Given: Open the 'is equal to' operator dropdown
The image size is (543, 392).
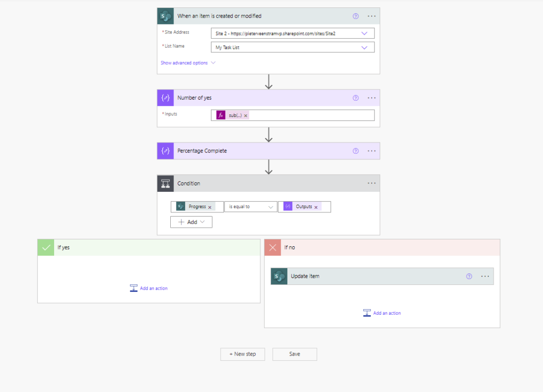Looking at the screenshot, I should coord(251,207).
